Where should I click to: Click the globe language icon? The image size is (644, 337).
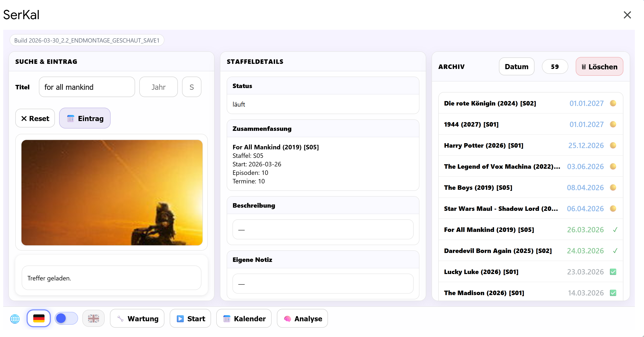[x=15, y=318]
